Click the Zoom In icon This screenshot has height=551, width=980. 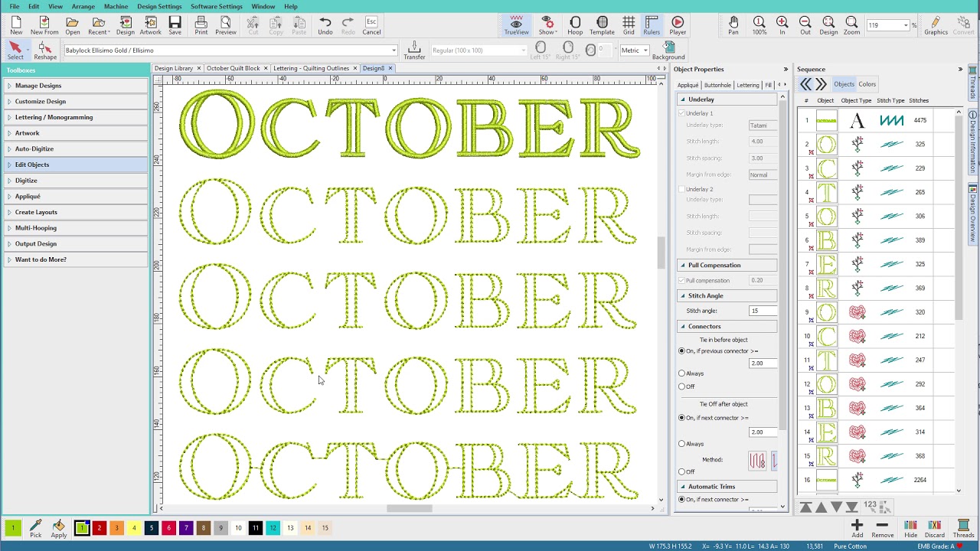pyautogui.click(x=782, y=25)
